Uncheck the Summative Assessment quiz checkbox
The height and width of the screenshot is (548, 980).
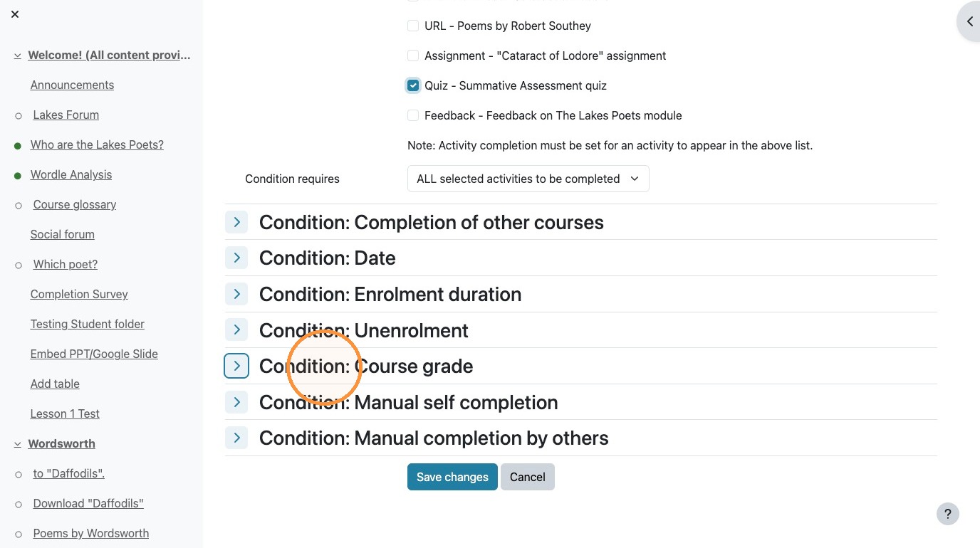coord(413,85)
